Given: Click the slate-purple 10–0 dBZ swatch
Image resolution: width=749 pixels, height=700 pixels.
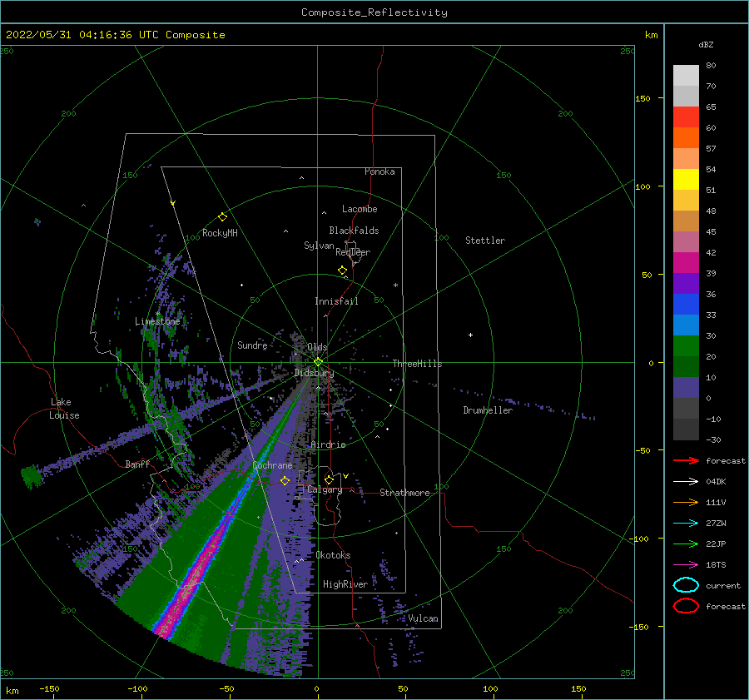Looking at the screenshot, I should (x=686, y=388).
